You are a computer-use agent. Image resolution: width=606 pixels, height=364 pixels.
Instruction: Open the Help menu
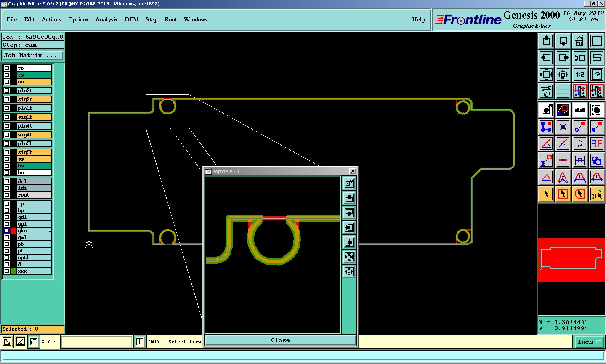pyautogui.click(x=419, y=20)
